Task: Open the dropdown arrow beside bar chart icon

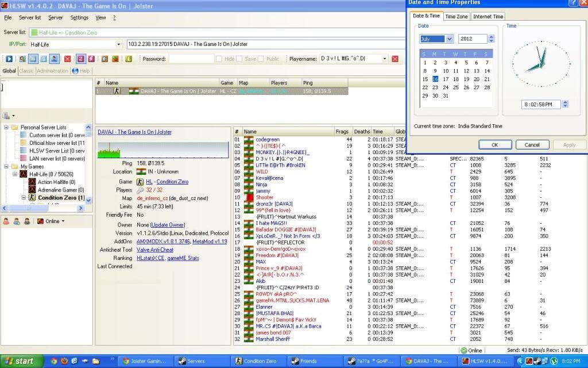Action: pos(14,116)
